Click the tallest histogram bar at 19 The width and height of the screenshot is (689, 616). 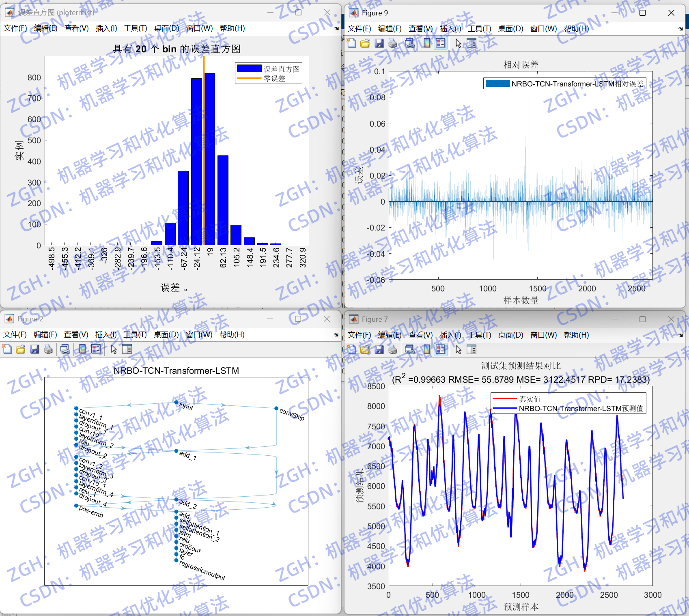point(210,159)
